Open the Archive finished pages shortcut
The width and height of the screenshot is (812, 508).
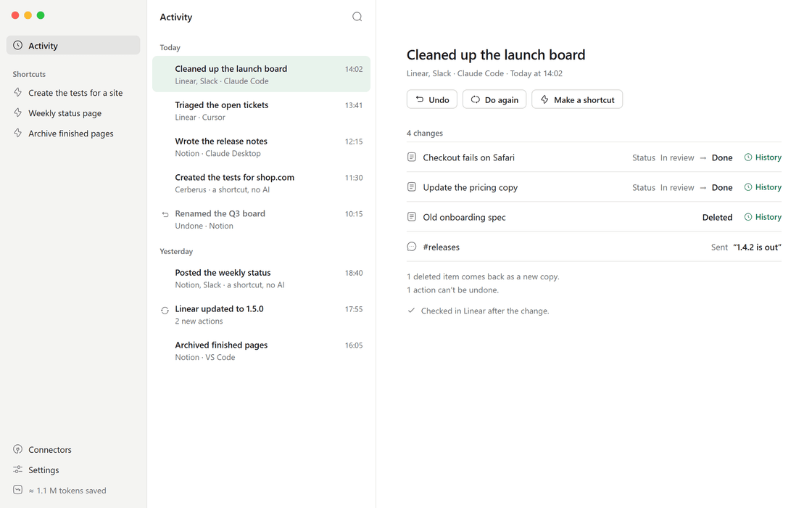(73, 134)
